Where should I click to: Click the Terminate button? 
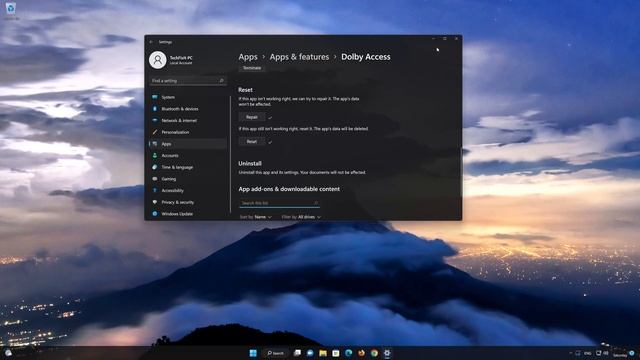click(x=252, y=68)
